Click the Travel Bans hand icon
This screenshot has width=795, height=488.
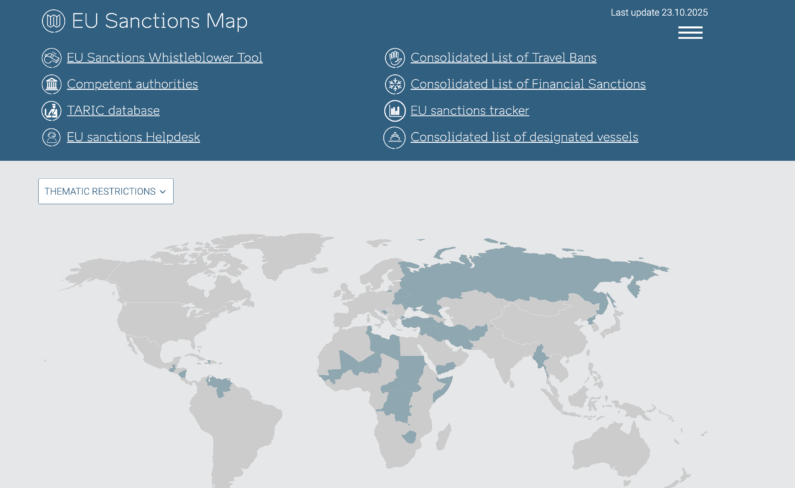tap(394, 58)
